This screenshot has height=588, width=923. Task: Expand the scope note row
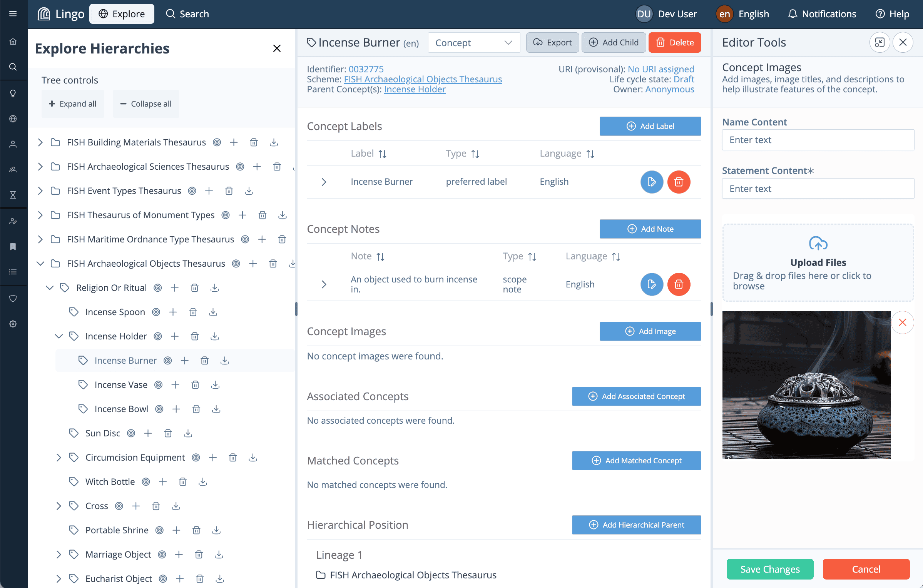pyautogui.click(x=324, y=284)
